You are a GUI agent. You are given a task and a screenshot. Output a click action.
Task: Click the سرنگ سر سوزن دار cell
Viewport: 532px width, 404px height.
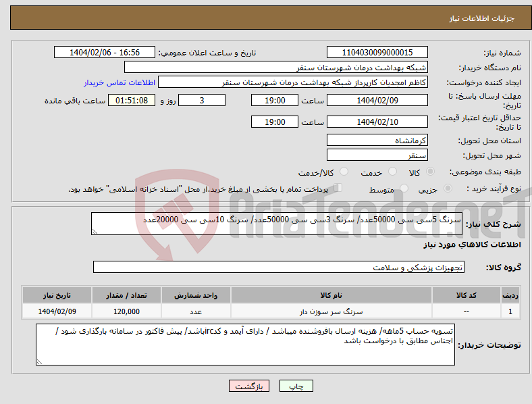click(331, 311)
